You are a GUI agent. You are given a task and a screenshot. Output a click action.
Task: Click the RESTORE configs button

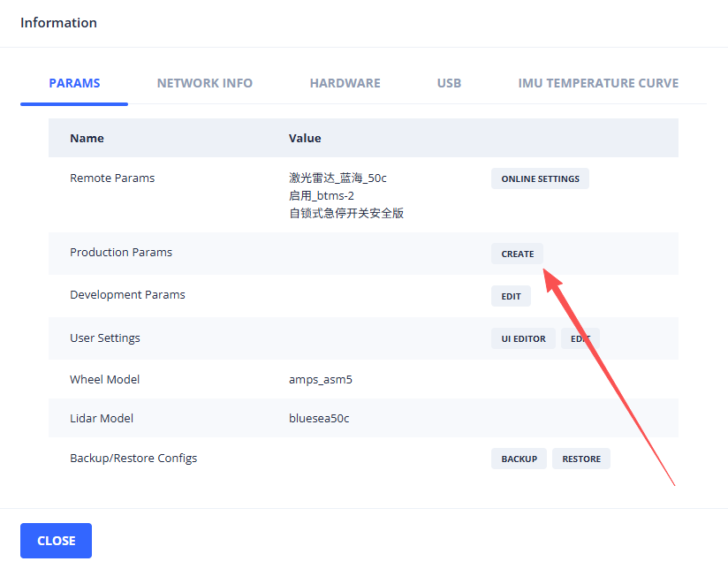[x=580, y=459]
